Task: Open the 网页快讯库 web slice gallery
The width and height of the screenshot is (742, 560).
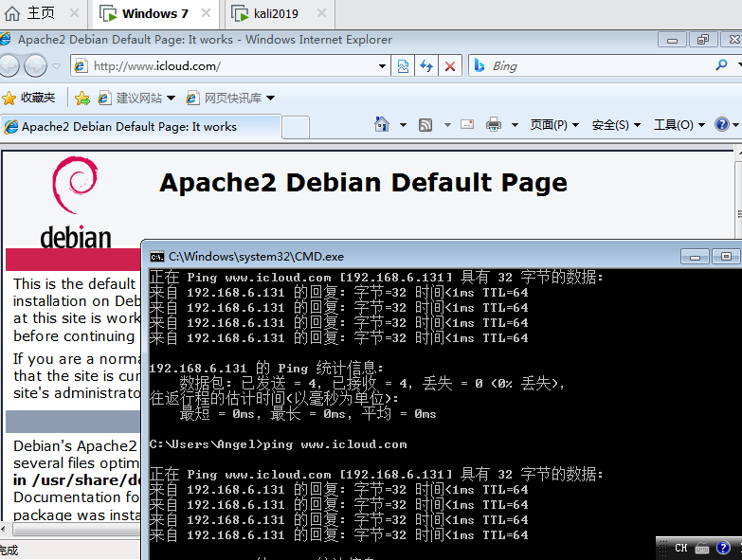Action: point(230,98)
